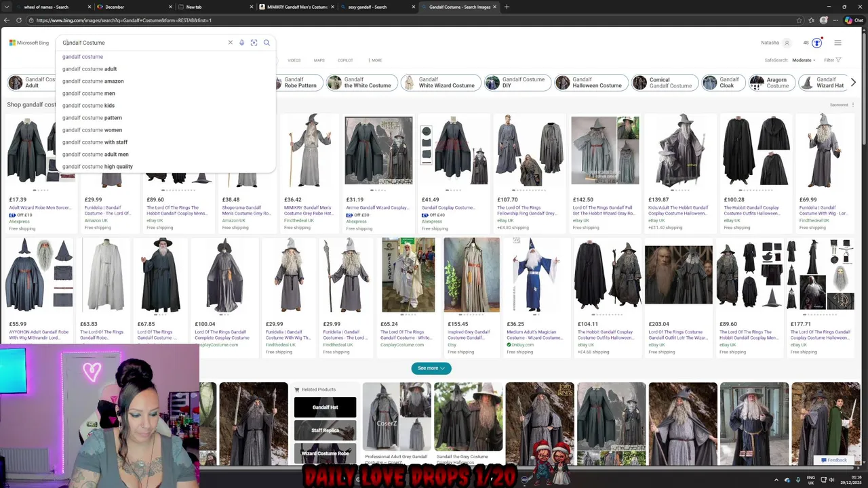Open the 'Wizard Costume Robe' related product
The image size is (868, 488).
click(x=325, y=453)
